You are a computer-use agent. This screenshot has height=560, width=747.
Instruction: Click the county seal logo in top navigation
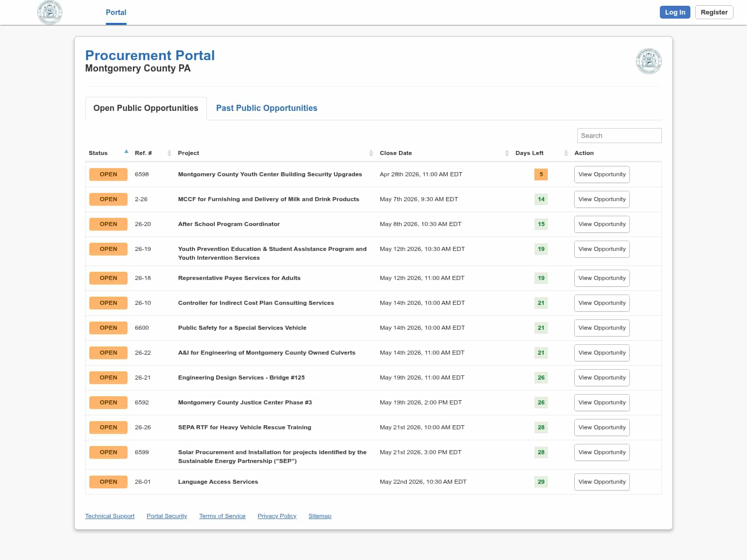pos(50,12)
